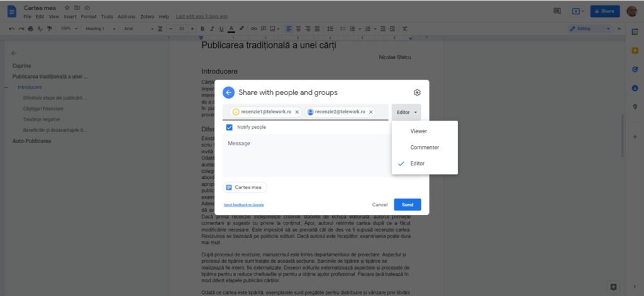Image resolution: width=644 pixels, height=296 pixels.
Task: Open the Format menu
Action: tap(89, 17)
